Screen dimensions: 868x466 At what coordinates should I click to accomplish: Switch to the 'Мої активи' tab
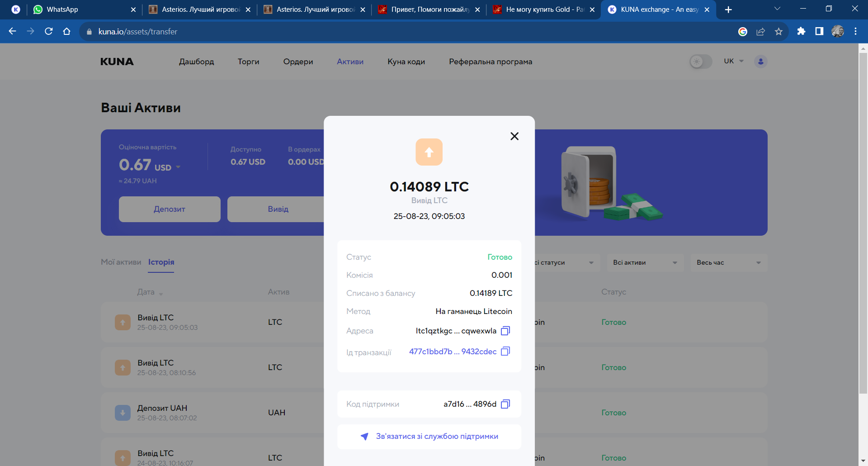point(121,262)
